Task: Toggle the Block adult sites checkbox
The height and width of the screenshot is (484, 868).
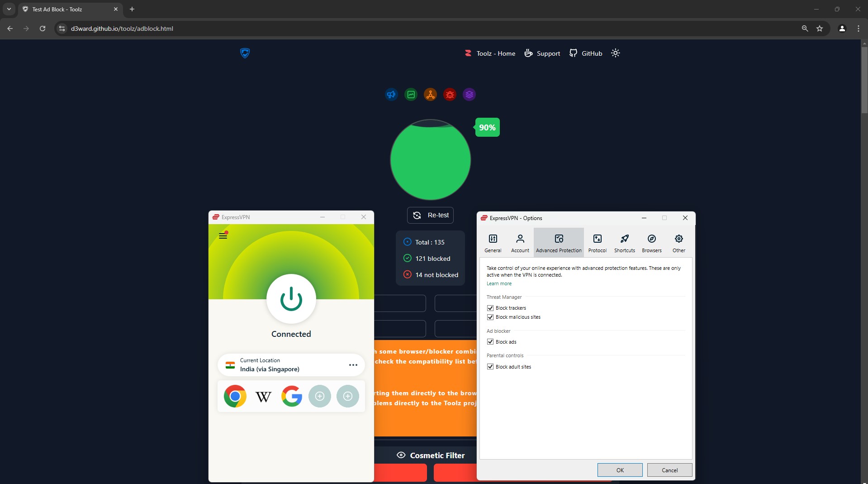Action: tap(490, 367)
